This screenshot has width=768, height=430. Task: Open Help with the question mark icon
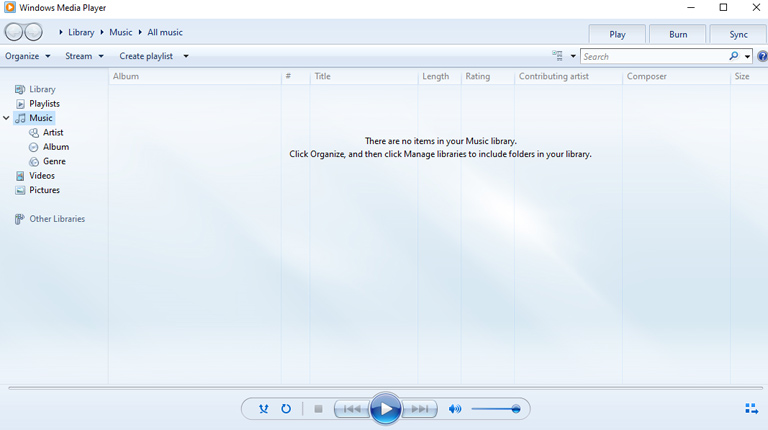pyautogui.click(x=762, y=56)
